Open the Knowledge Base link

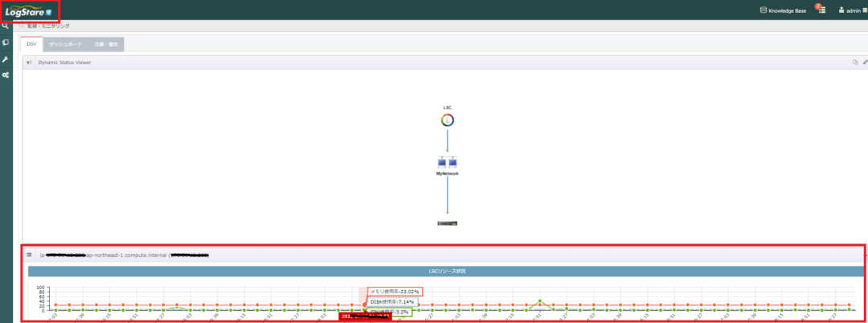[x=783, y=10]
